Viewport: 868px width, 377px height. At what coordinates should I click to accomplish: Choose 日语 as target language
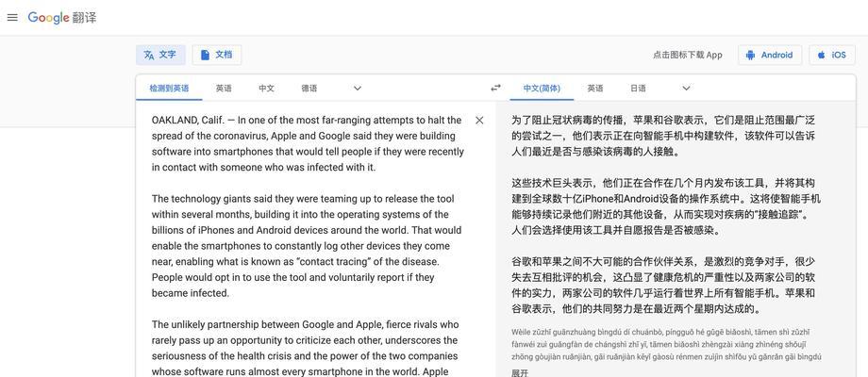click(638, 89)
